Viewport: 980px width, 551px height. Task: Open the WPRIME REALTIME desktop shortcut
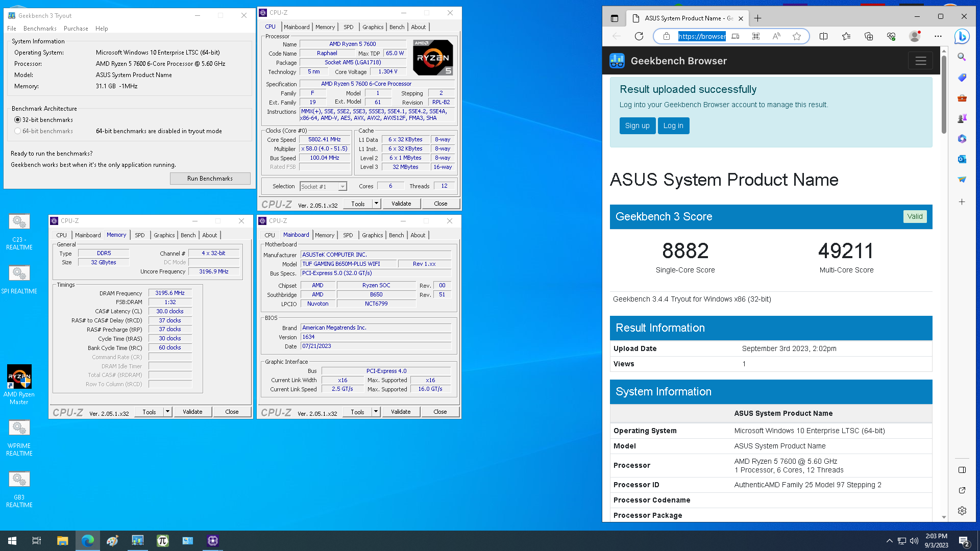tap(19, 438)
